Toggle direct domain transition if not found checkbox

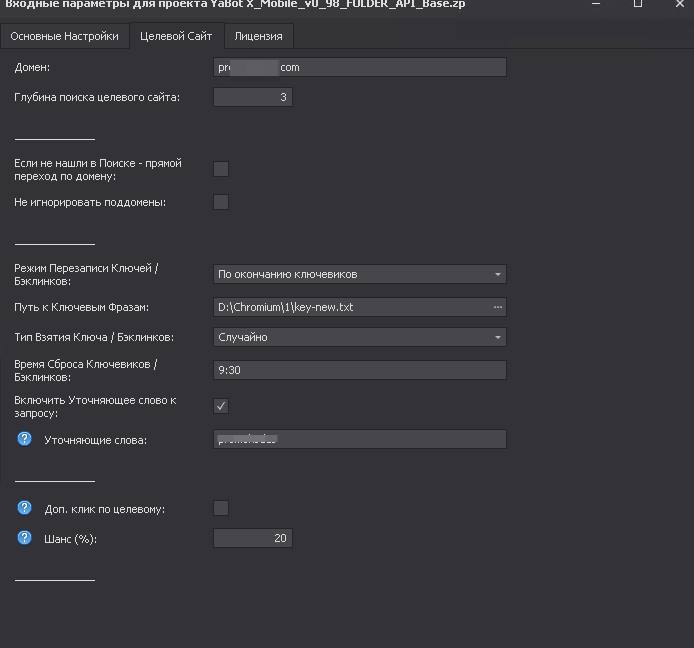[221, 169]
